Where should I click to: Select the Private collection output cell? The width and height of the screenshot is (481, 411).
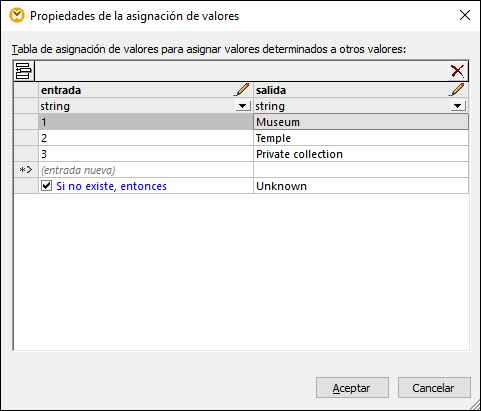point(361,154)
